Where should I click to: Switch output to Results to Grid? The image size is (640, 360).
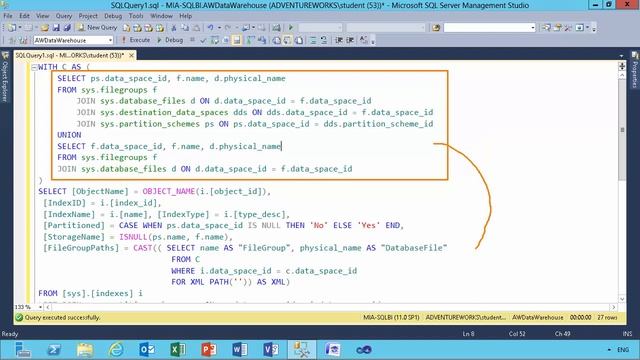[288, 40]
